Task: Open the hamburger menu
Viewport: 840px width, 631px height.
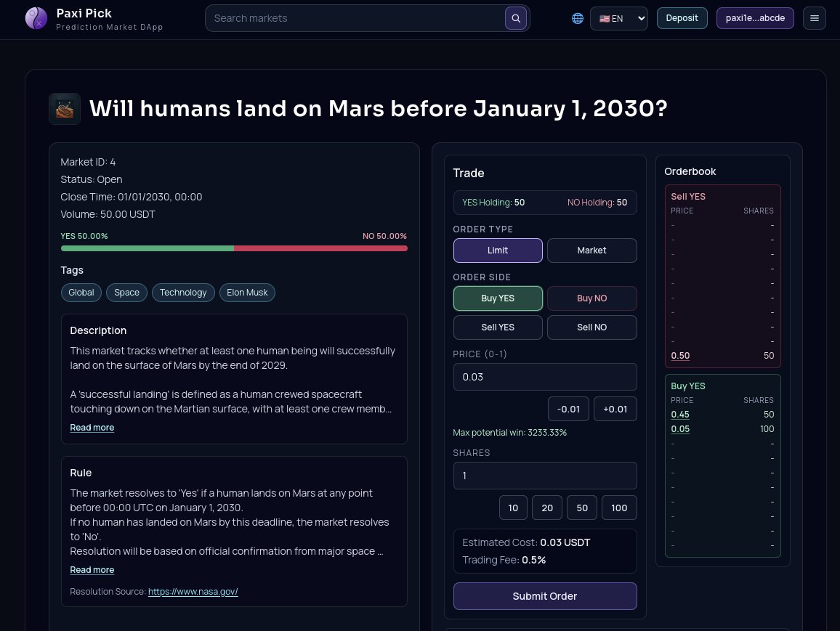Action: tap(815, 18)
